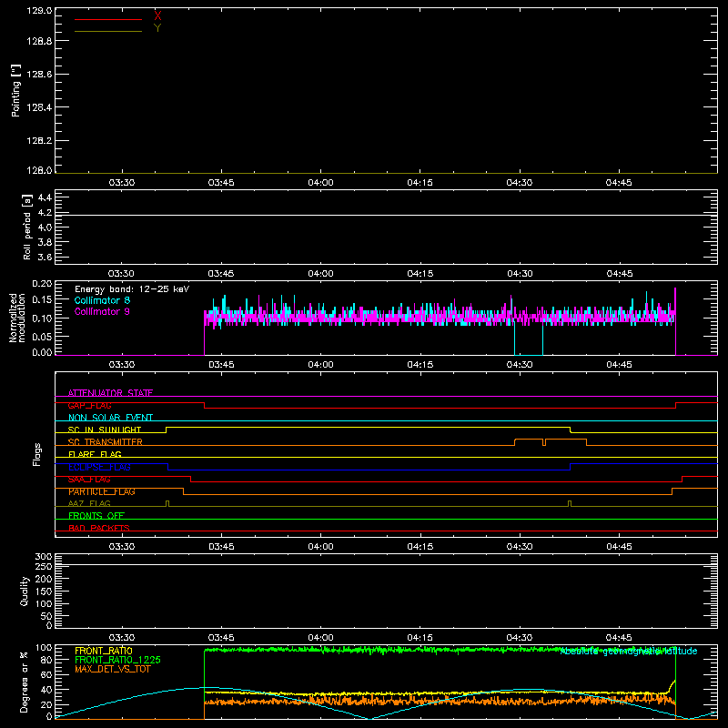Click the 60 tick in the bottom panel
Screen dimensions: 728x728
point(46,675)
